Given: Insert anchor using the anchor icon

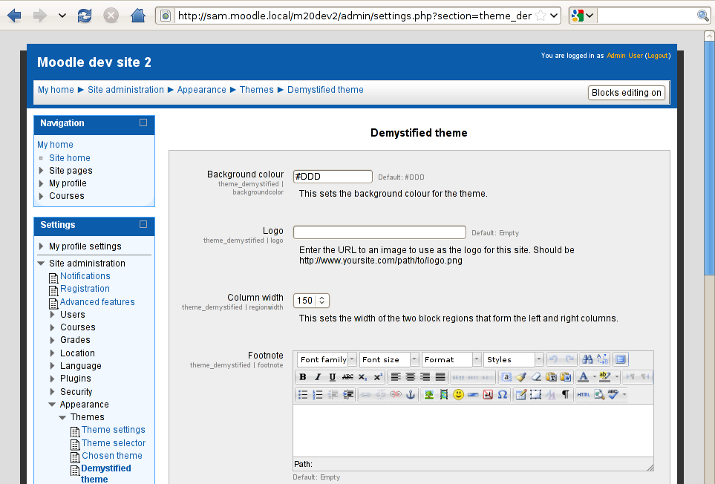Looking at the screenshot, I should [408, 395].
